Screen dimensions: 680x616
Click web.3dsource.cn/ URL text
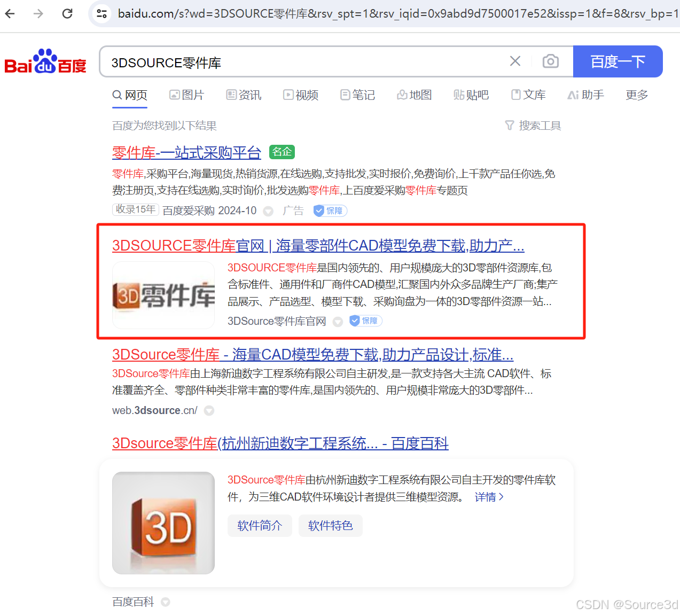(155, 410)
